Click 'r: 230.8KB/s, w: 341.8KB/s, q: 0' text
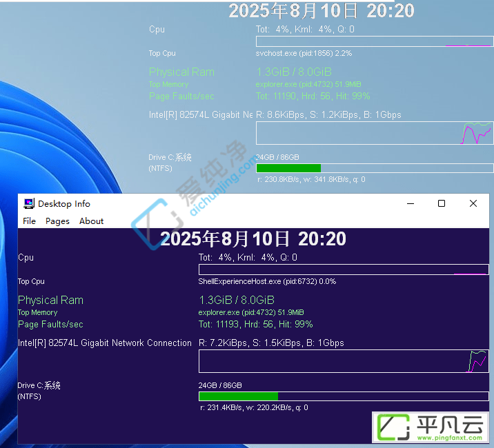 (x=311, y=179)
